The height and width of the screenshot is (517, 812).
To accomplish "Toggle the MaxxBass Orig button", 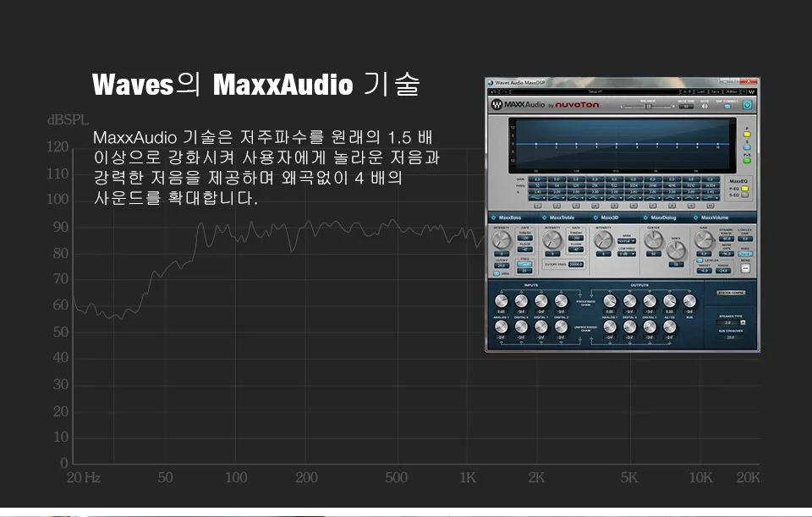I will (x=497, y=273).
